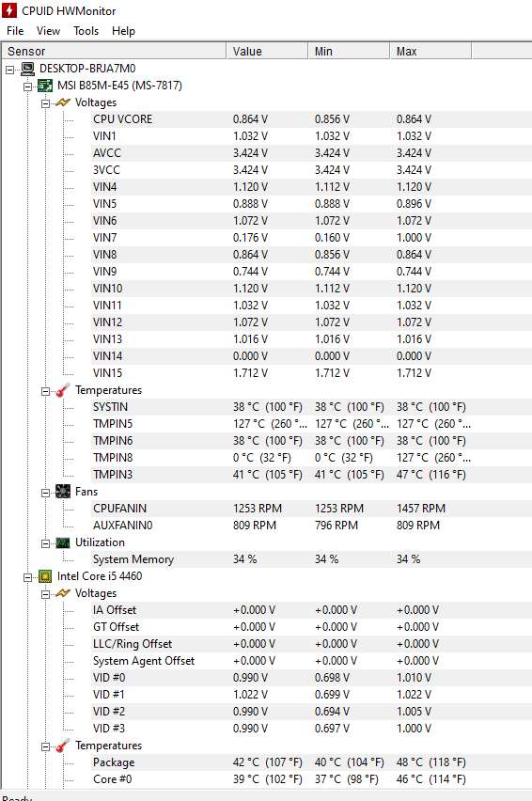Click the Sensor column header
The height and width of the screenshot is (801, 532).
coord(114,51)
